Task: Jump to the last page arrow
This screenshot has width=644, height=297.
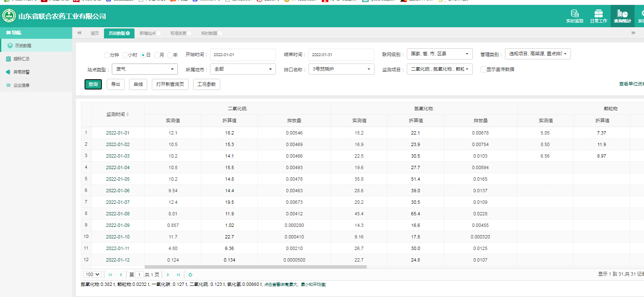Action: 178,275
